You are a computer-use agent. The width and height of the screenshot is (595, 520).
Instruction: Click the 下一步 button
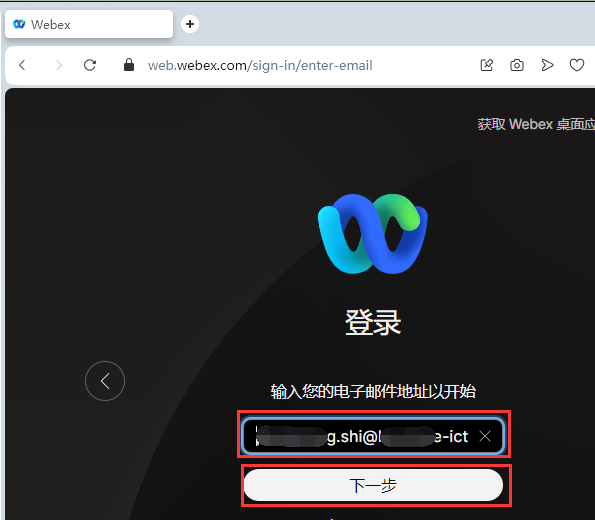(x=373, y=485)
